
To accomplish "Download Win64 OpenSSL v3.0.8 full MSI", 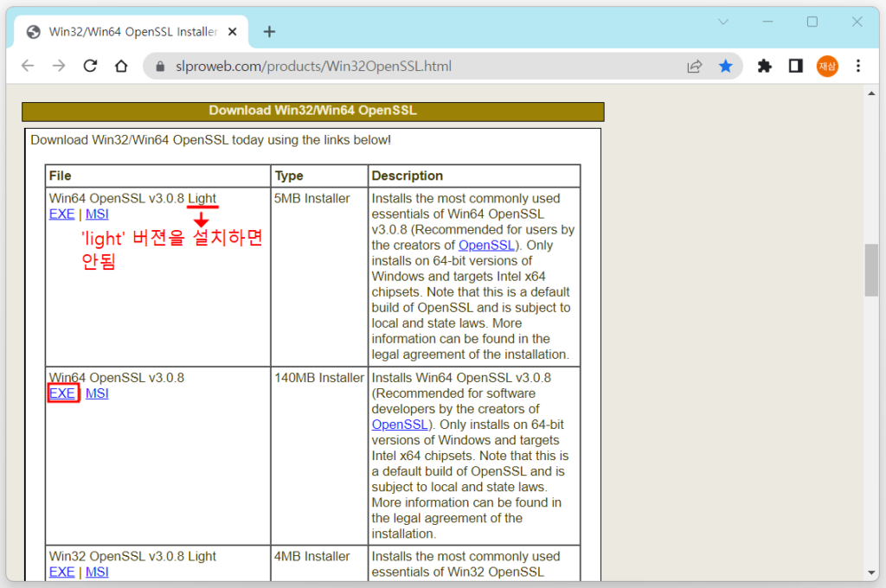I will point(97,393).
